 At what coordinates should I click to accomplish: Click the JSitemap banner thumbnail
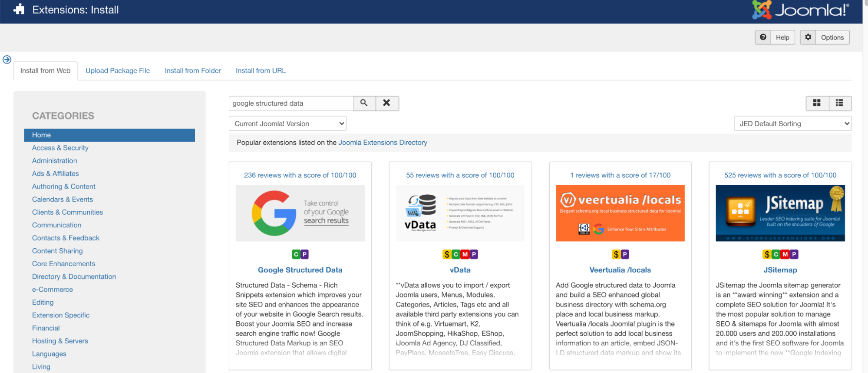(780, 213)
